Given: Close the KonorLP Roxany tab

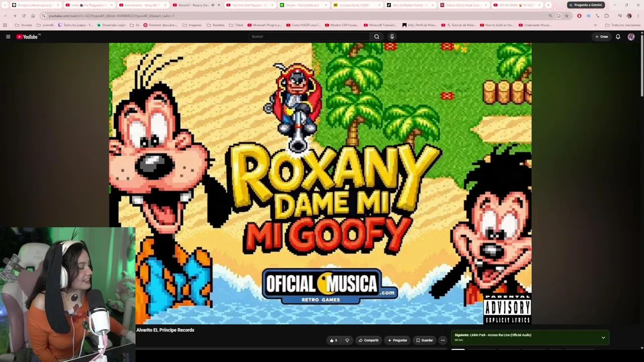Looking at the screenshot, I should (218, 5).
